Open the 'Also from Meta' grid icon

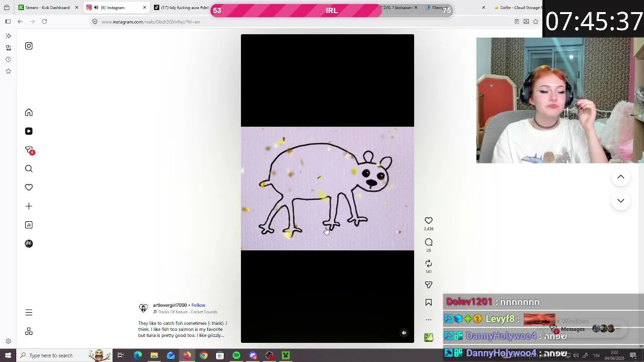[29, 332]
